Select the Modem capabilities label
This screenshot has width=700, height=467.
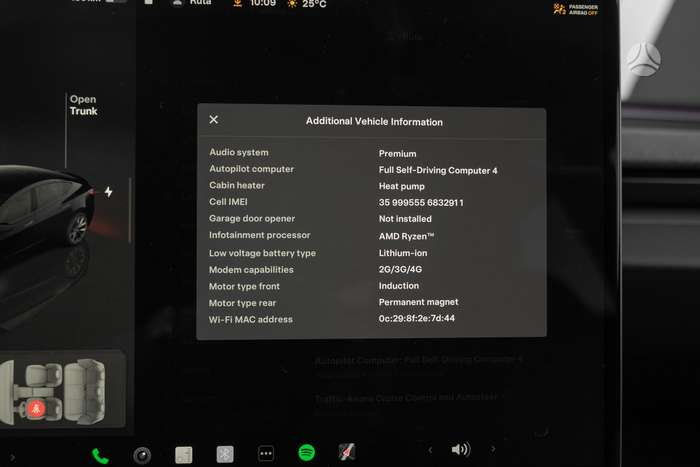[251, 270]
